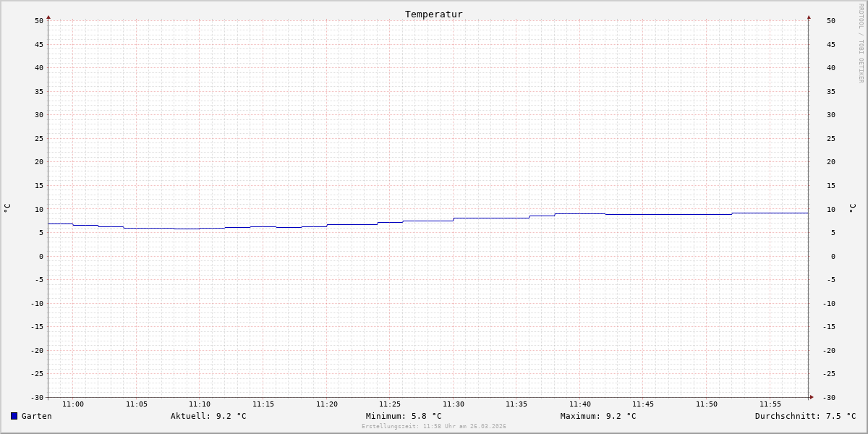The height and width of the screenshot is (434, 868).
Task: Click the 11:55 time axis label
Action: click(770, 404)
